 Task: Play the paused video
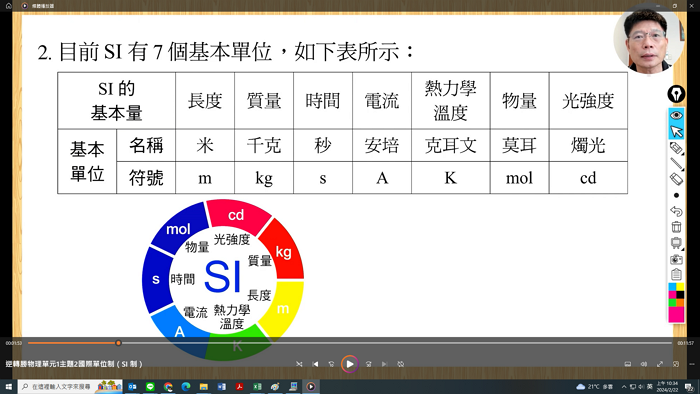(x=350, y=364)
